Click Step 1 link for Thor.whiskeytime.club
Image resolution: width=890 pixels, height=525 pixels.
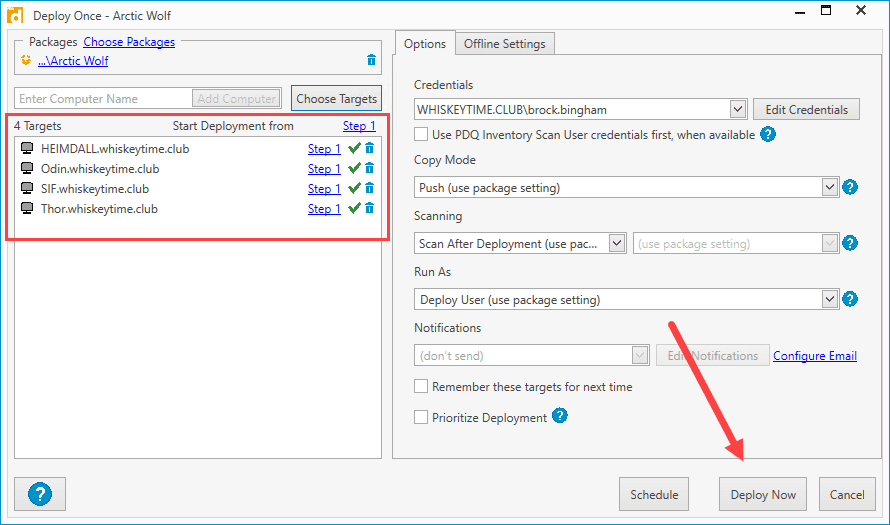(x=324, y=208)
